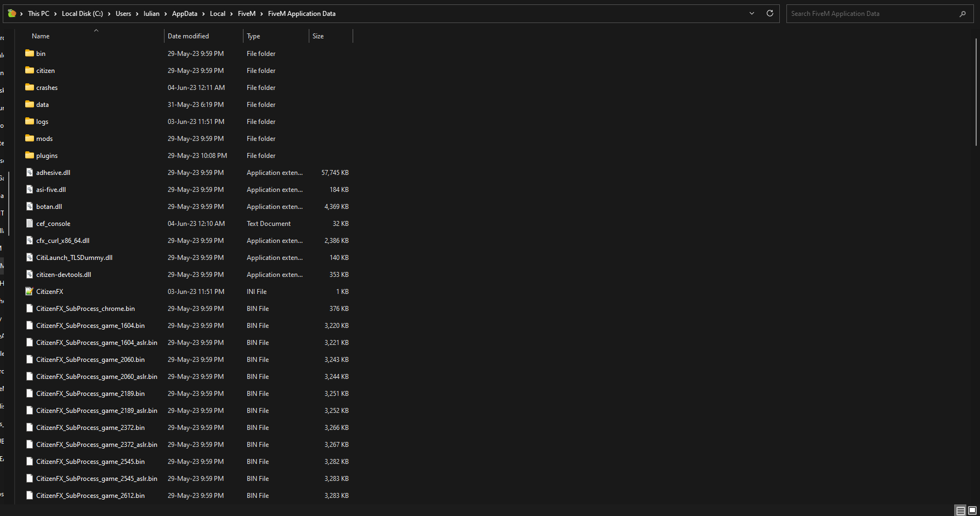
Task: Sort files by Type column header
Action: tap(253, 36)
